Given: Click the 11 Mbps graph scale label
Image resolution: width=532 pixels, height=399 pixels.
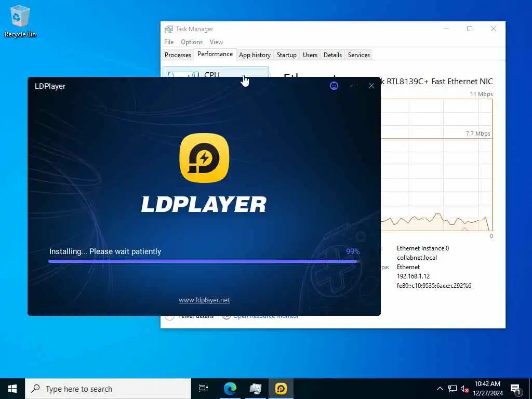Looking at the screenshot, I should (481, 94).
